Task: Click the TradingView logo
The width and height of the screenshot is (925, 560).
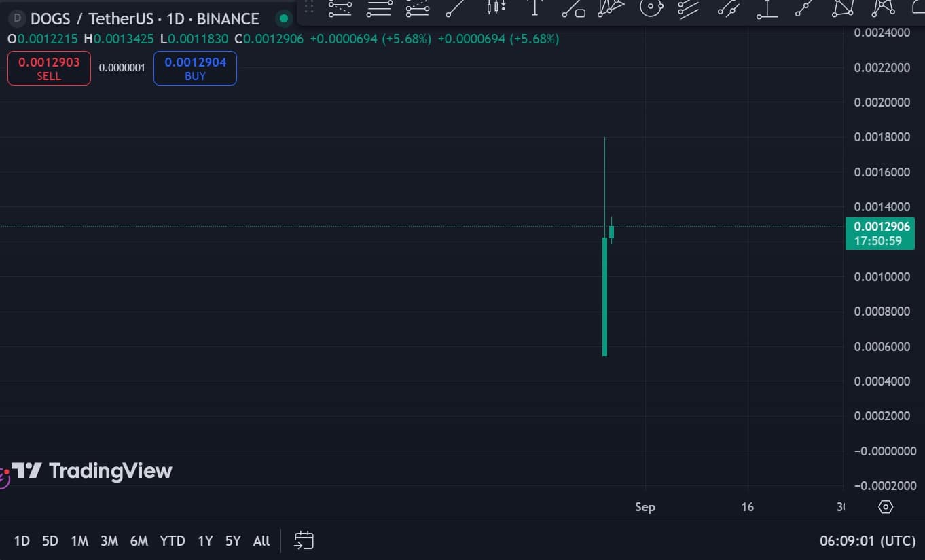Action: pyautogui.click(x=92, y=470)
